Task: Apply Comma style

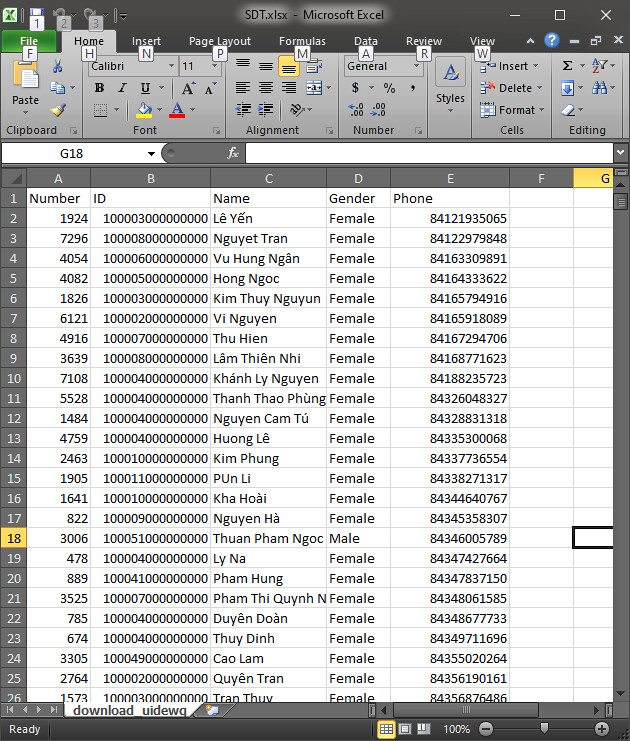Action: point(413,88)
